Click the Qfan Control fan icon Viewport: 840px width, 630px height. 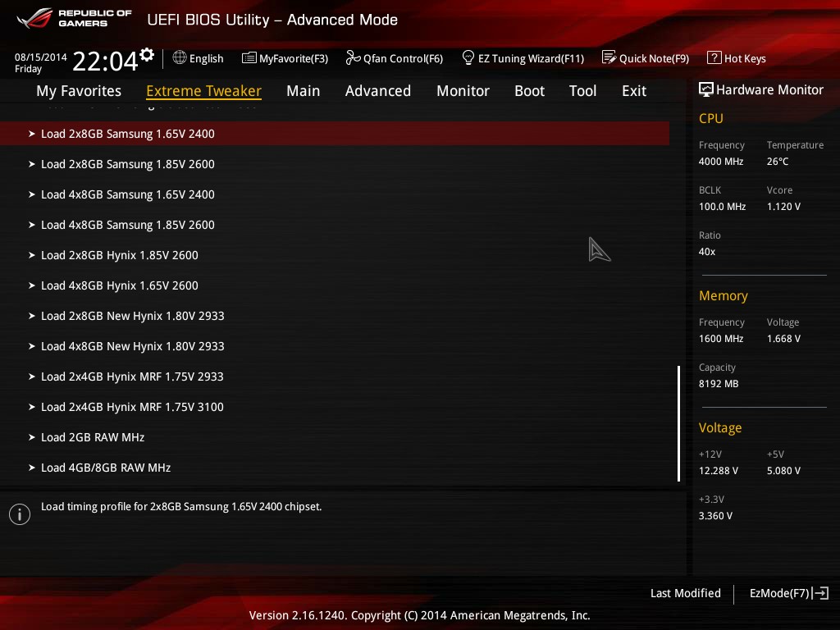point(353,57)
